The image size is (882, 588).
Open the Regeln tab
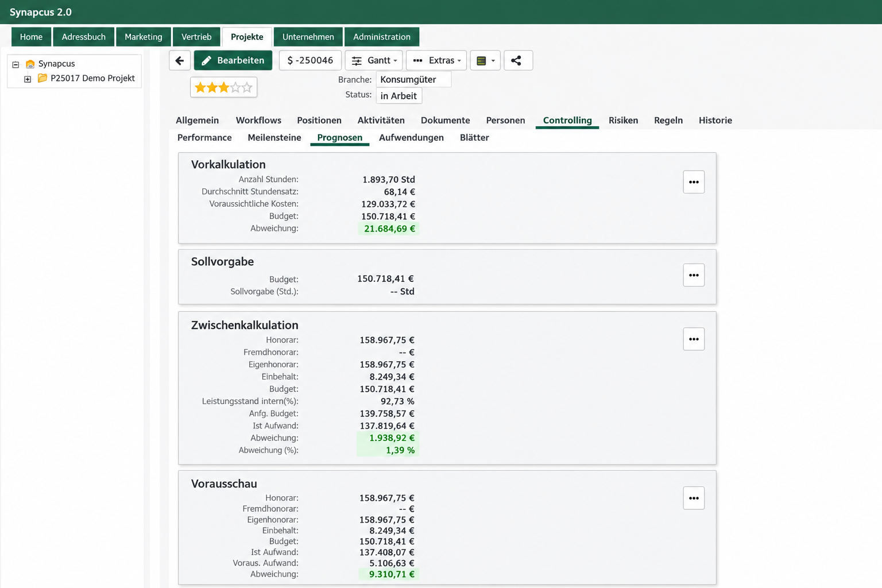point(668,121)
